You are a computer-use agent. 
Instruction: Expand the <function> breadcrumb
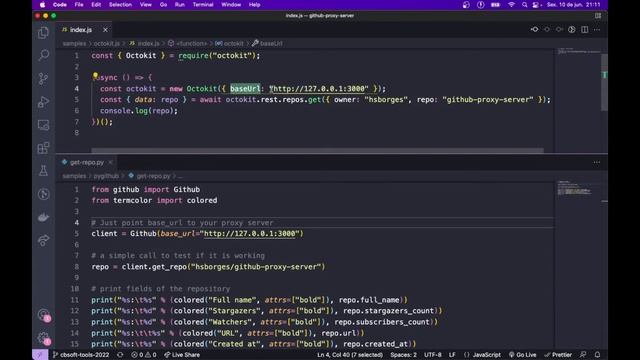pos(187,43)
